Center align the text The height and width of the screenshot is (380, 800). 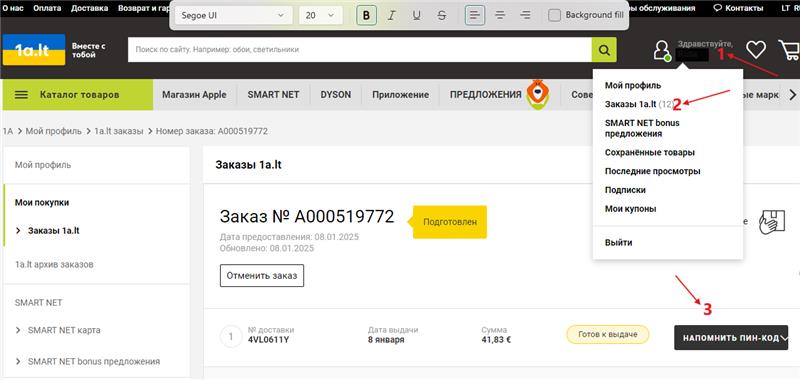coord(500,15)
